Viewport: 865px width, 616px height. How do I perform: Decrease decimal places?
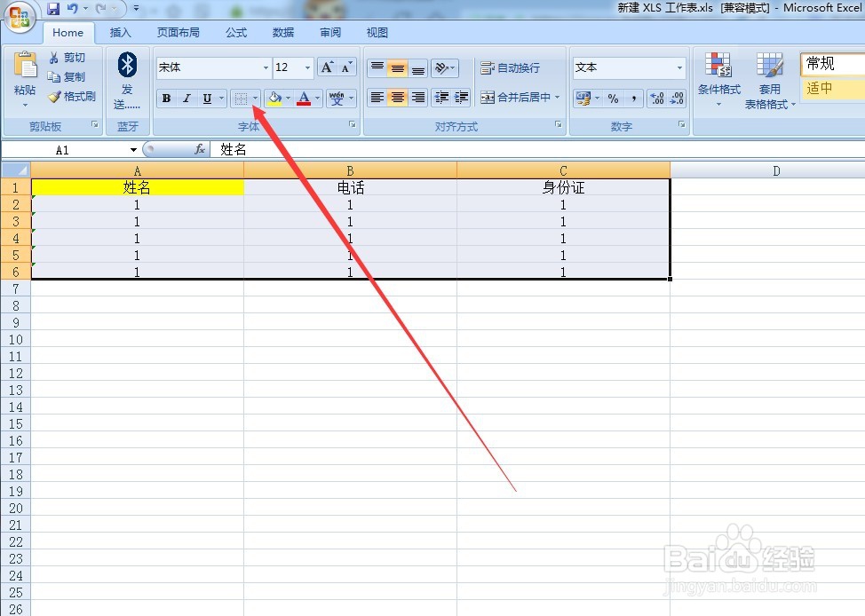pos(677,99)
